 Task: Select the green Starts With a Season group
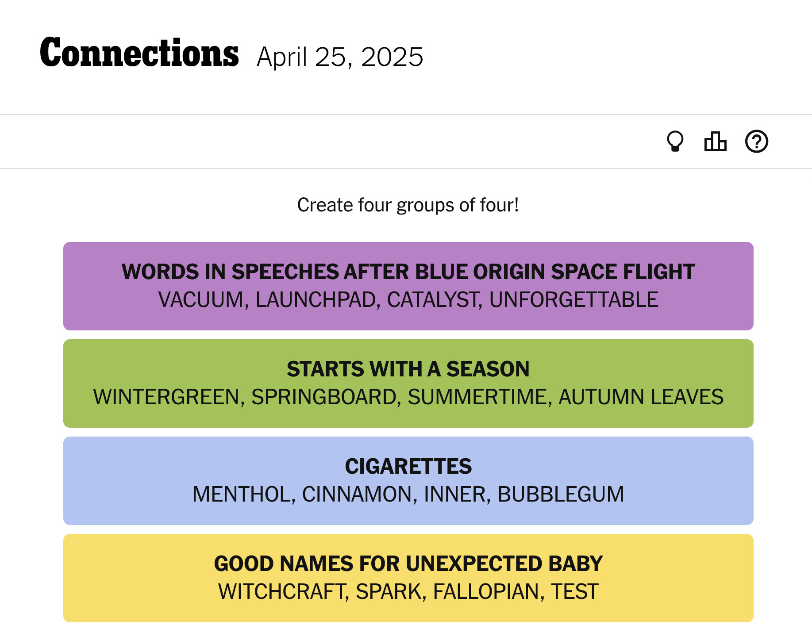tap(408, 383)
